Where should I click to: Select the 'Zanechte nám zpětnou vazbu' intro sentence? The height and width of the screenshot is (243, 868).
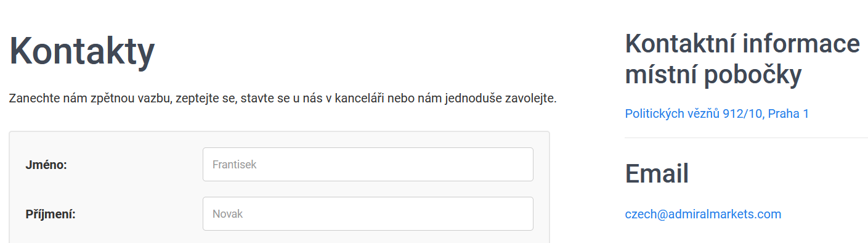point(283,98)
